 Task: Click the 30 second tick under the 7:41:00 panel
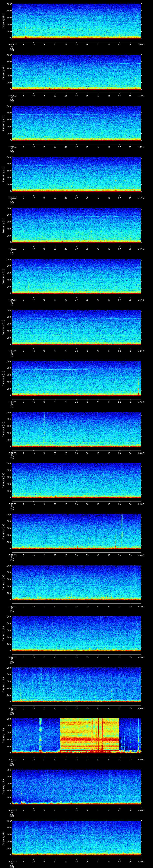pos(77,657)
